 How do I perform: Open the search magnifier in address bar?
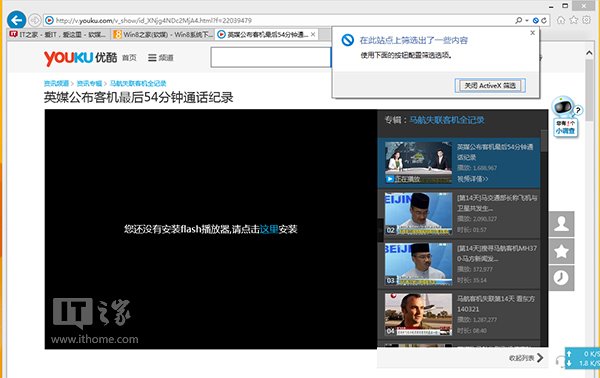pyautogui.click(x=518, y=20)
